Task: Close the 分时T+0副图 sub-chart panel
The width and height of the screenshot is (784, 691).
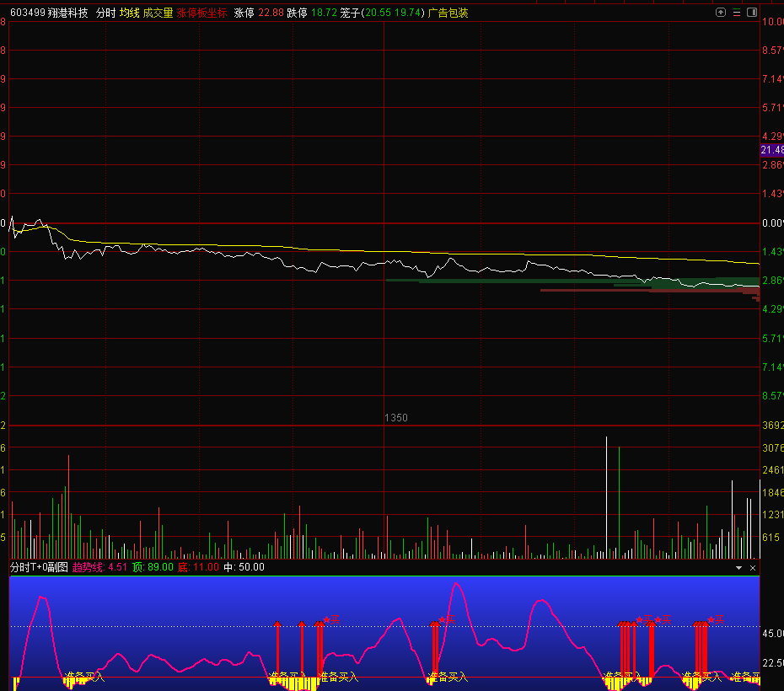Action: [x=753, y=568]
